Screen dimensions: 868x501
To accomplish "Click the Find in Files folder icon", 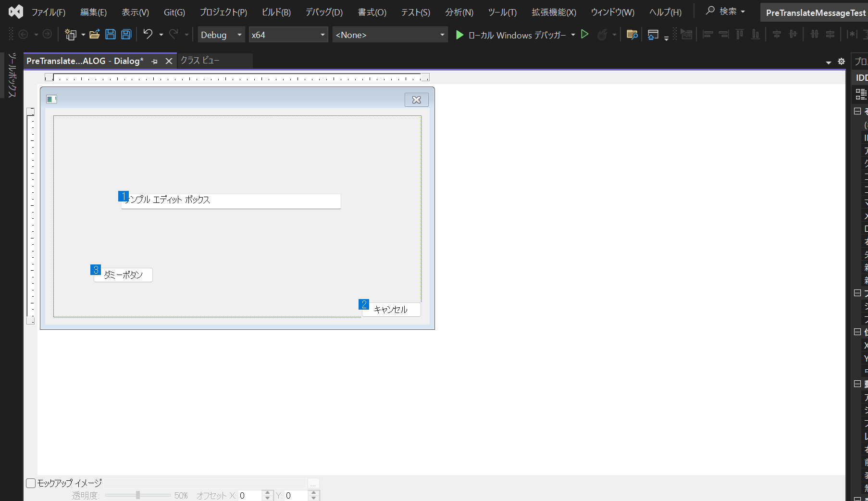I will [x=632, y=35].
